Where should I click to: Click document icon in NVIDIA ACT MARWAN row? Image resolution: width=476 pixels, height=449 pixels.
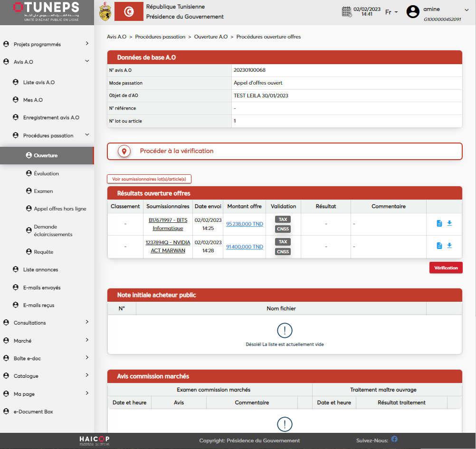[439, 246]
